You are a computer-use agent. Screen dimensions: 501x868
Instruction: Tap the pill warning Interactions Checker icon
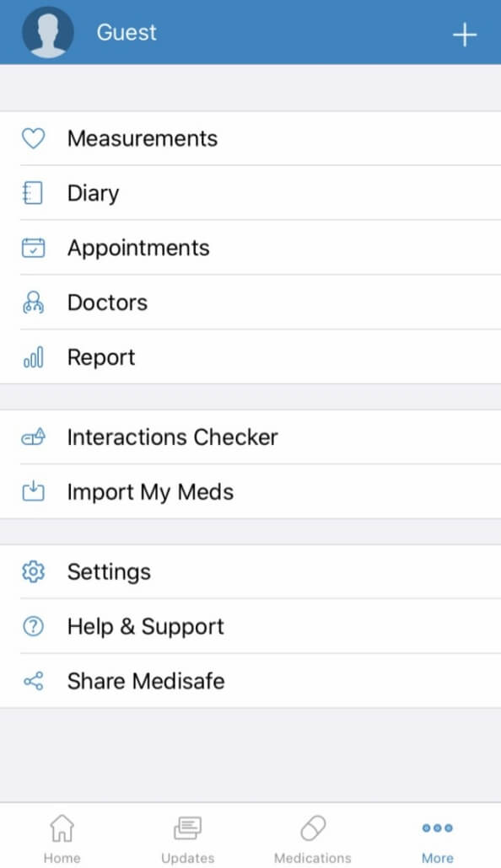33,437
